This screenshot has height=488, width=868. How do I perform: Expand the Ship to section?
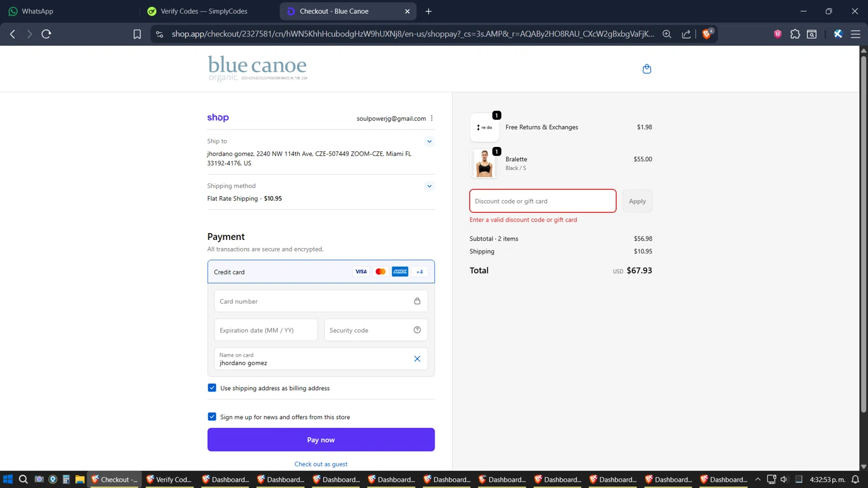click(429, 141)
